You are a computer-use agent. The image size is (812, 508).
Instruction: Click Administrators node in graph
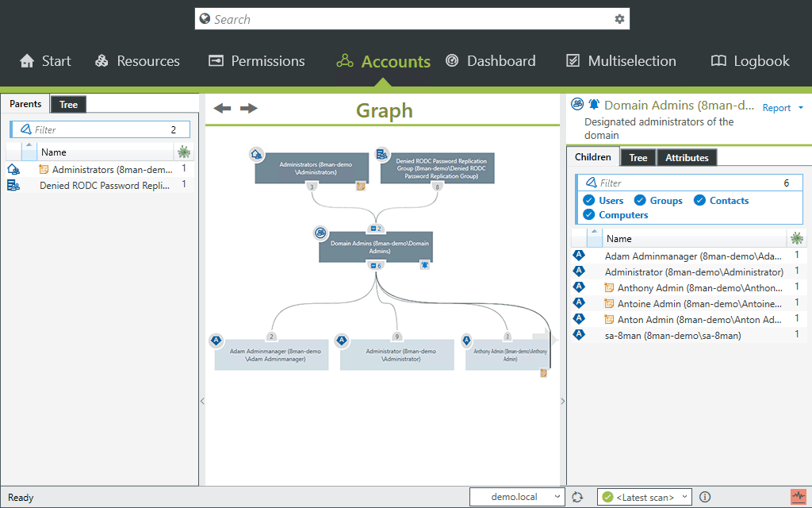pos(312,168)
